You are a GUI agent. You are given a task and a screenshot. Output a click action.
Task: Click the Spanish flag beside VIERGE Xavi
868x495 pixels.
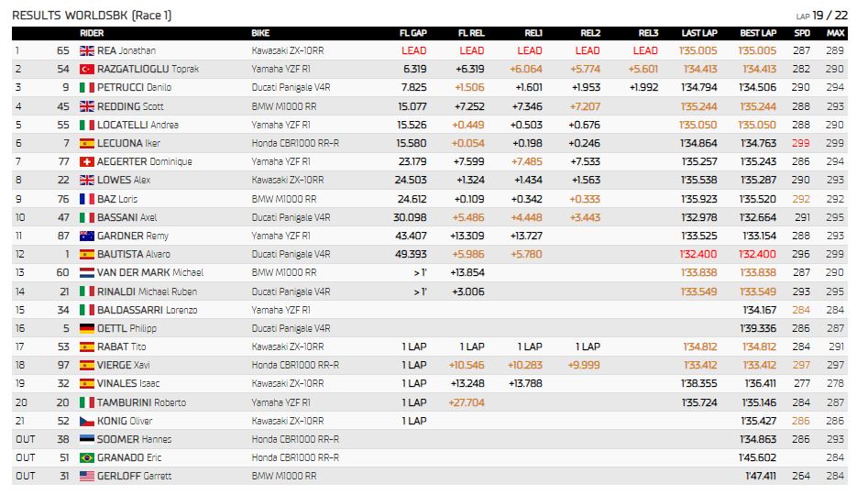pos(87,365)
